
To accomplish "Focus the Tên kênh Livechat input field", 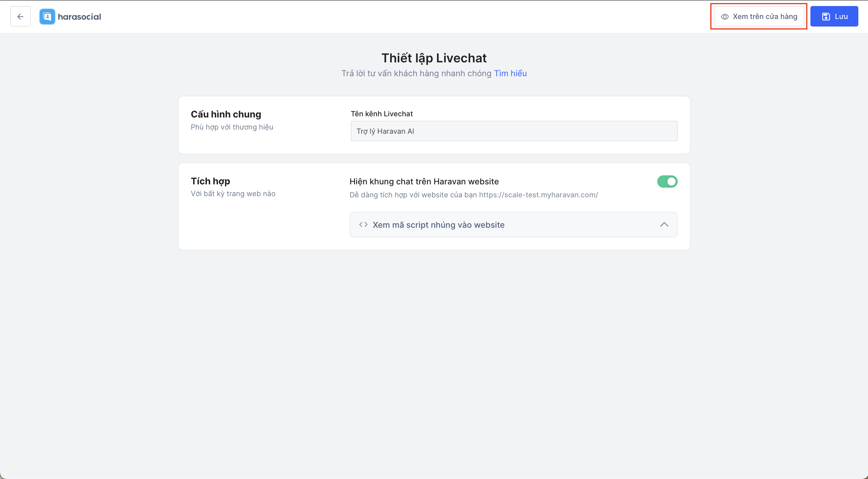I will [514, 131].
